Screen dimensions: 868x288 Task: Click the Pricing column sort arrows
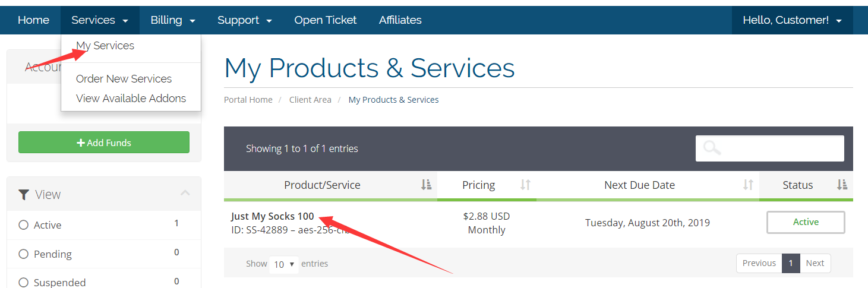coord(525,185)
